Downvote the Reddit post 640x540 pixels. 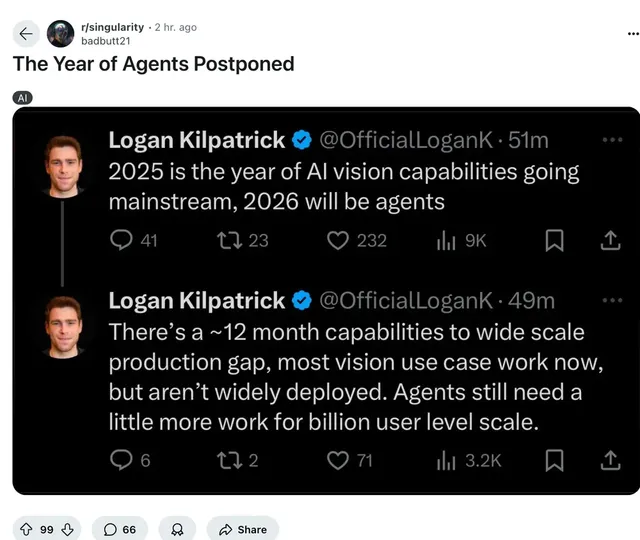click(x=67, y=529)
